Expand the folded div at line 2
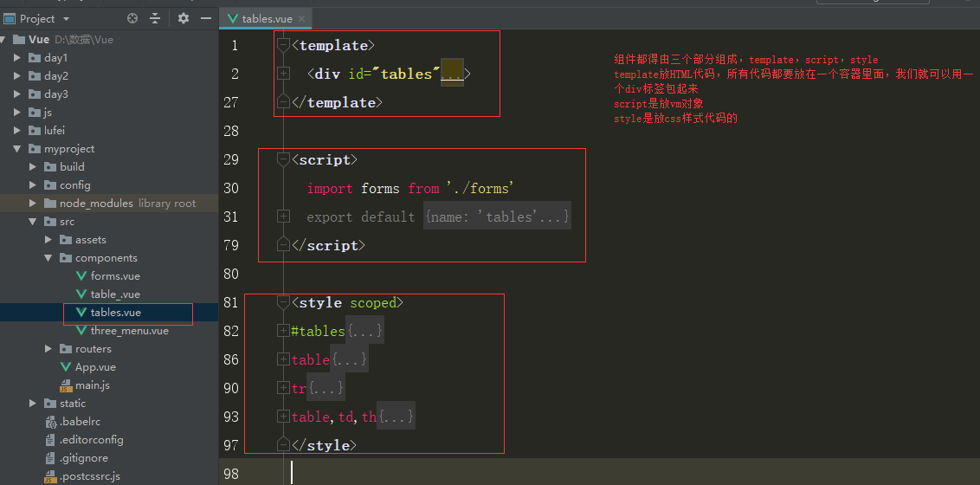Screen dimensions: 980x485 click(284, 74)
